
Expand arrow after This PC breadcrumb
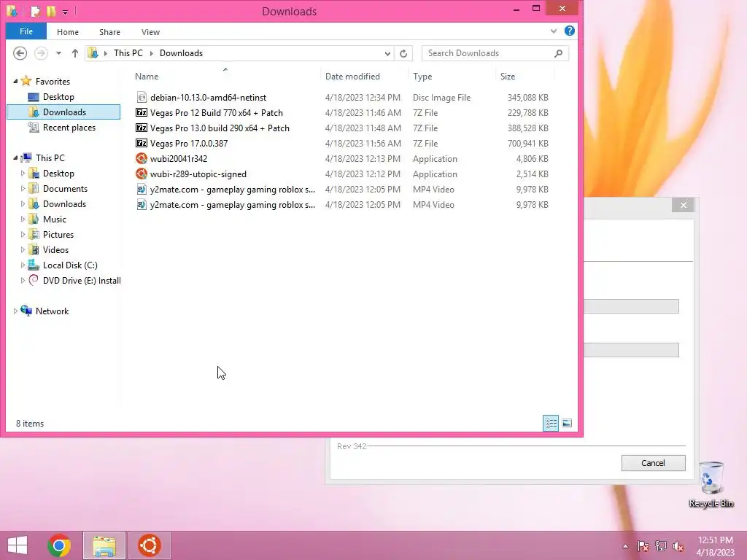coord(152,53)
